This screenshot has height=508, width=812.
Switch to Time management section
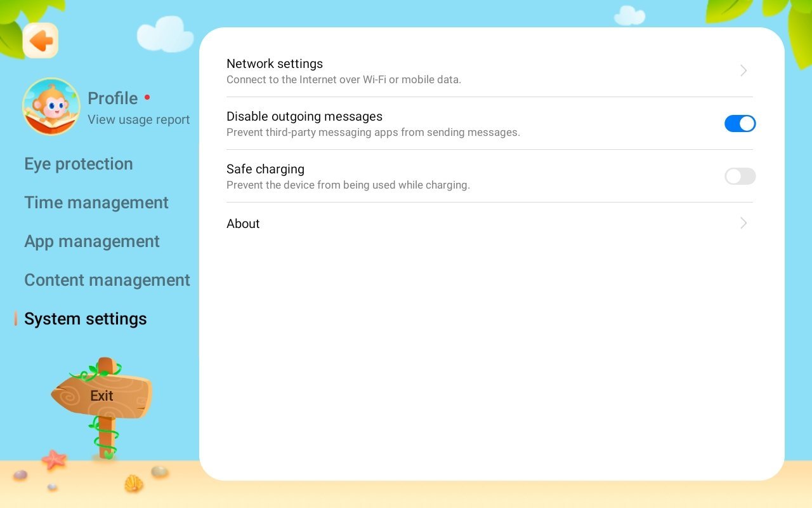96,203
